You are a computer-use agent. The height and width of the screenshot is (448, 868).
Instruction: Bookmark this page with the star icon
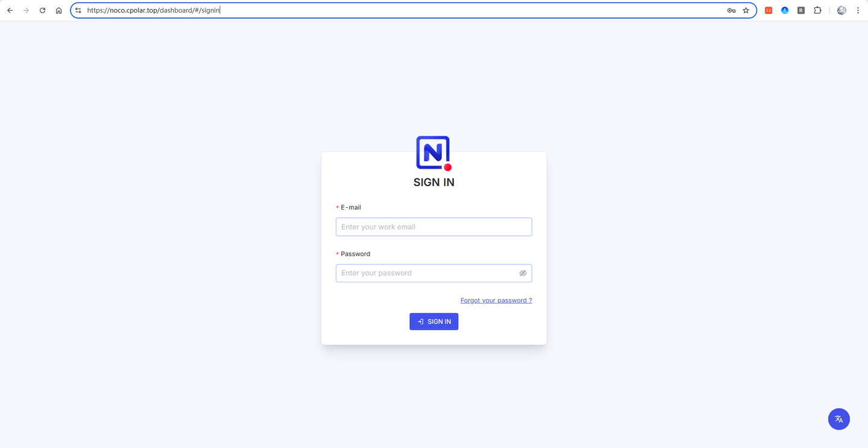click(x=746, y=10)
